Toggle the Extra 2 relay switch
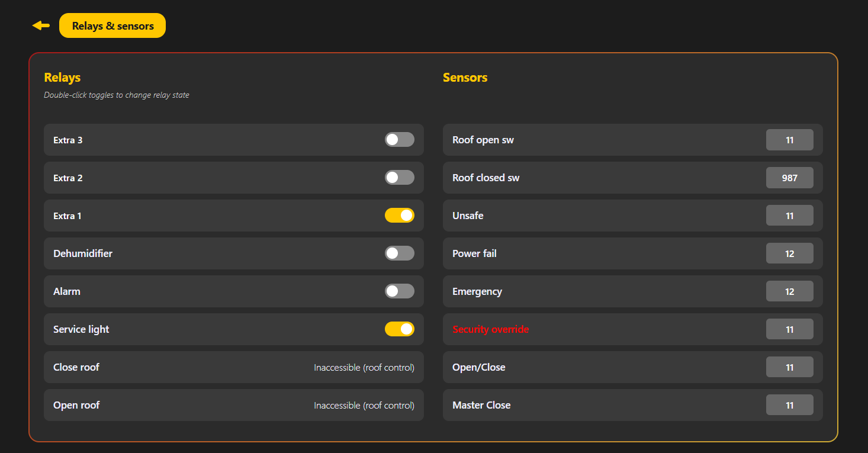The width and height of the screenshot is (868, 453). pyautogui.click(x=400, y=178)
